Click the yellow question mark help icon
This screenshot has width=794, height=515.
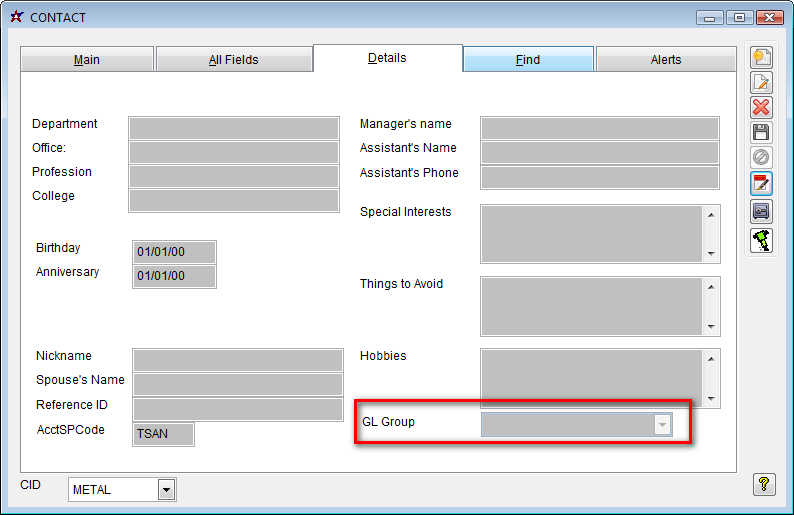click(x=764, y=485)
